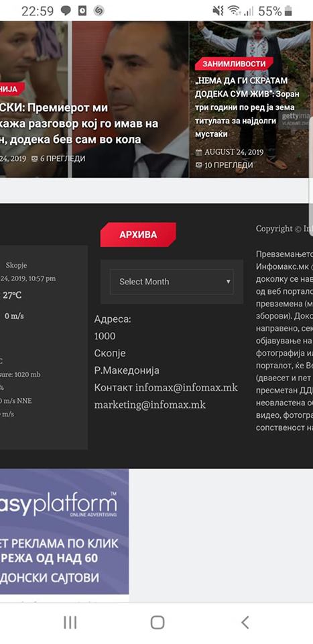Open the Select Month archive dropdown
Viewport: 313px width, 644px height.
click(172, 282)
